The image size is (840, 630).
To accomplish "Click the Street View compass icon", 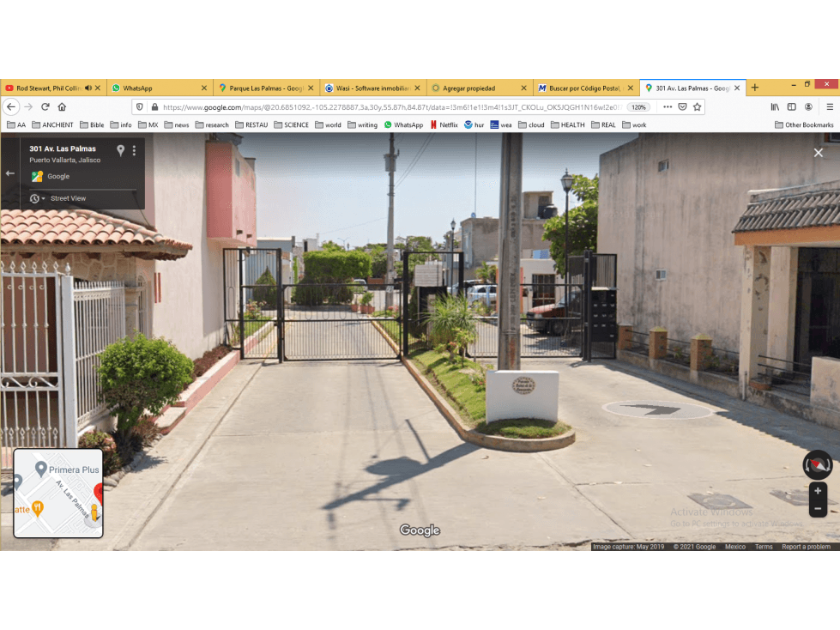I will (817, 464).
